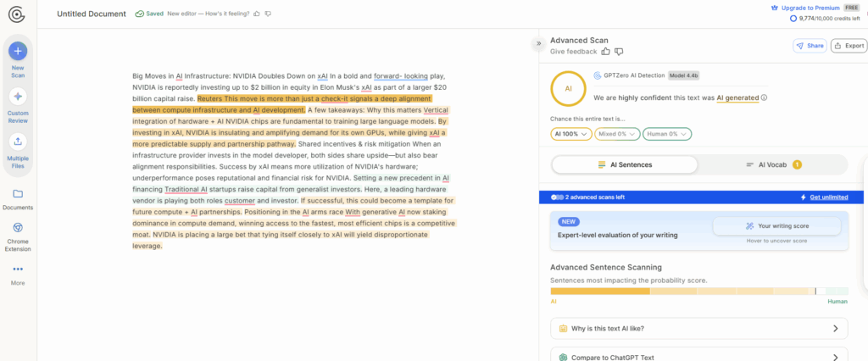Click the GPTZero logo in top-left
Image resolution: width=868 pixels, height=361 pixels.
pos(17,14)
